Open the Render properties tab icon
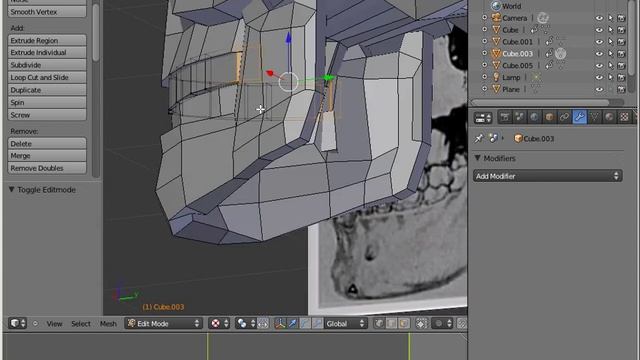The width and height of the screenshot is (640, 360). [504, 118]
